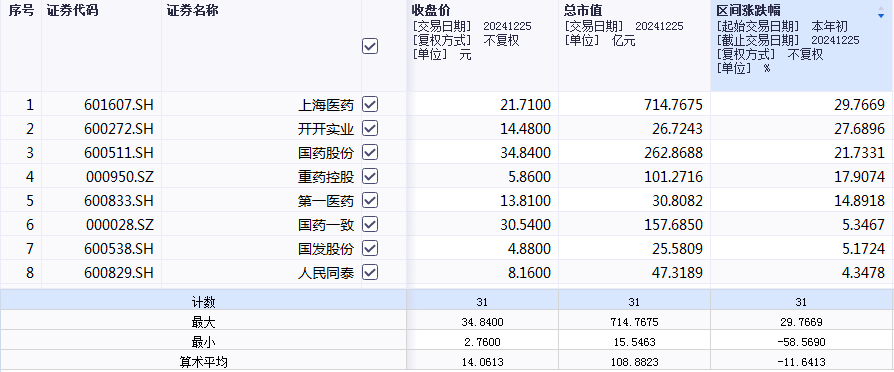Select the 总市值 column header

pyautogui.click(x=583, y=10)
